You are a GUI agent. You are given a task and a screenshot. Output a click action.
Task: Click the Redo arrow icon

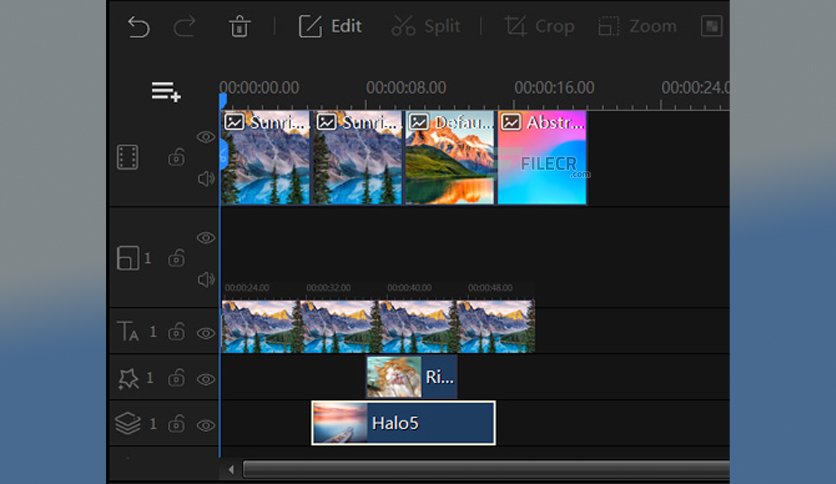pyautogui.click(x=184, y=27)
